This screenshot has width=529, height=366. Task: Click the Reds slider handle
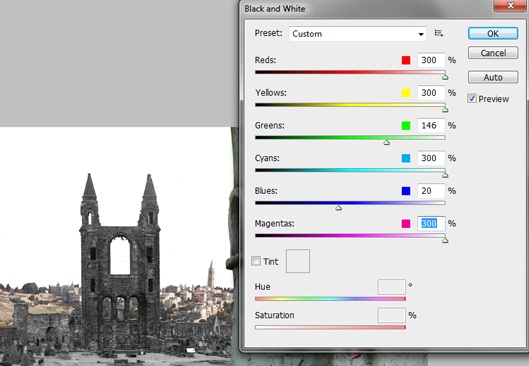point(445,77)
